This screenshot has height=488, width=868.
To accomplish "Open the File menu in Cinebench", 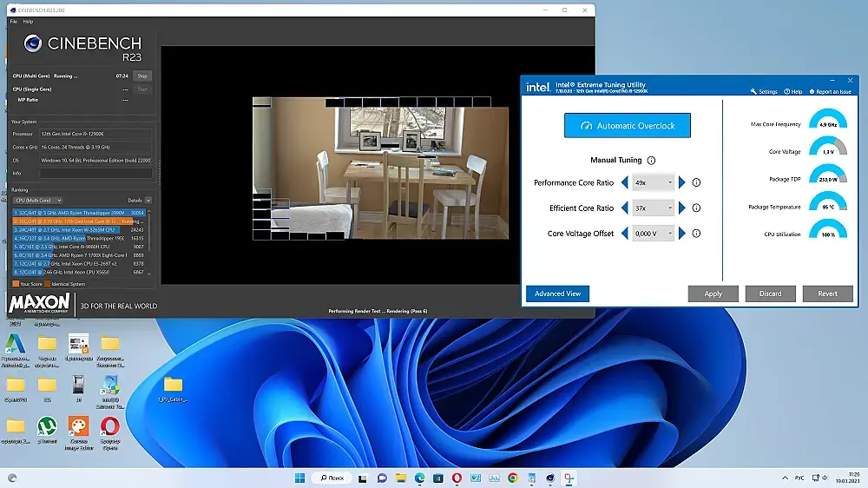I will [14, 22].
